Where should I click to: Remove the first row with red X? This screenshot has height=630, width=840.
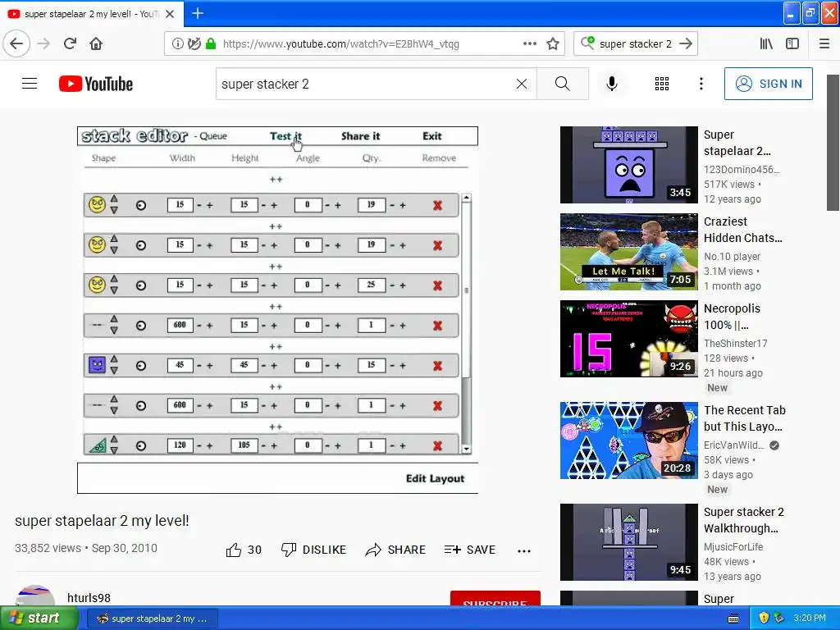coord(438,205)
